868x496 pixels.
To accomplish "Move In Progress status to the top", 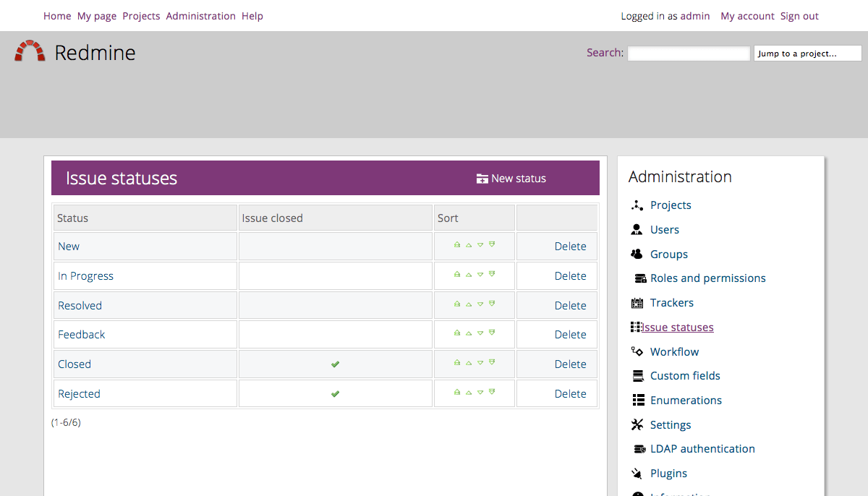I will click(x=457, y=275).
